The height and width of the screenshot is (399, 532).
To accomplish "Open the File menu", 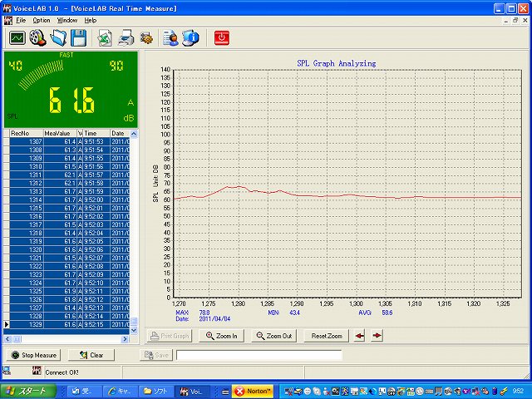I will click(21, 20).
